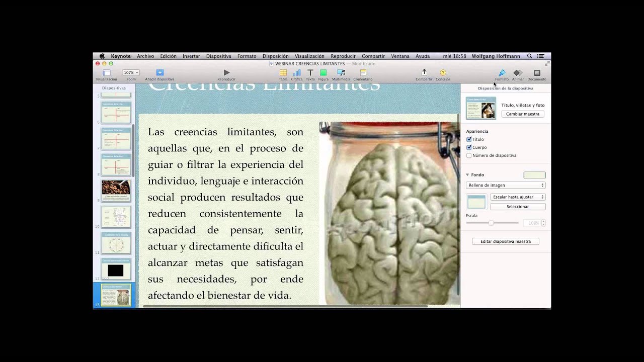Viewport: 644px width, 362px height.
Task: Insert a table with the Tabla icon
Action: 283,73
